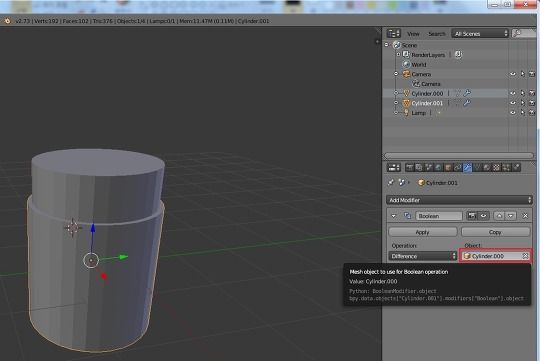Click the render layer data icon beside RenderLayers
The height and width of the screenshot is (361, 540).
458,54
